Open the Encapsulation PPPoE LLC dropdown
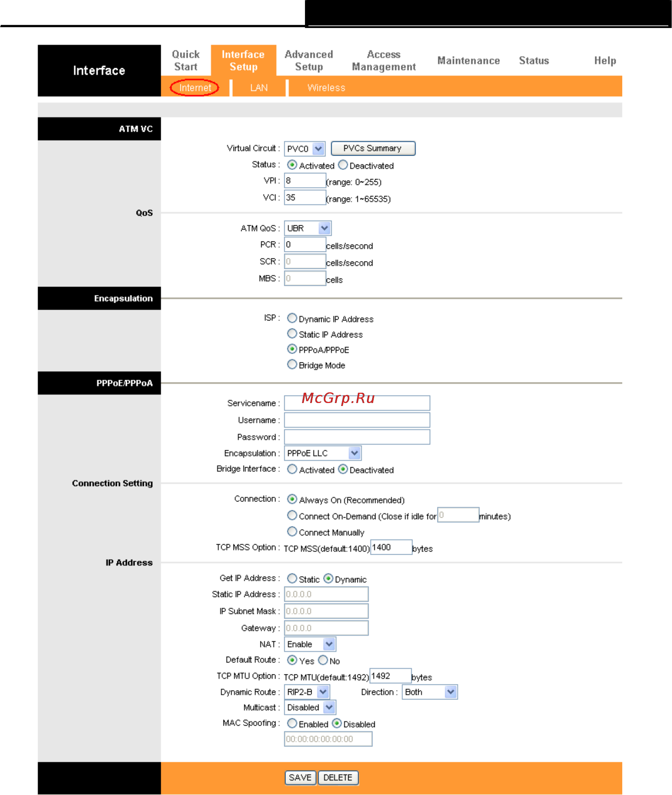 pyautogui.click(x=323, y=453)
